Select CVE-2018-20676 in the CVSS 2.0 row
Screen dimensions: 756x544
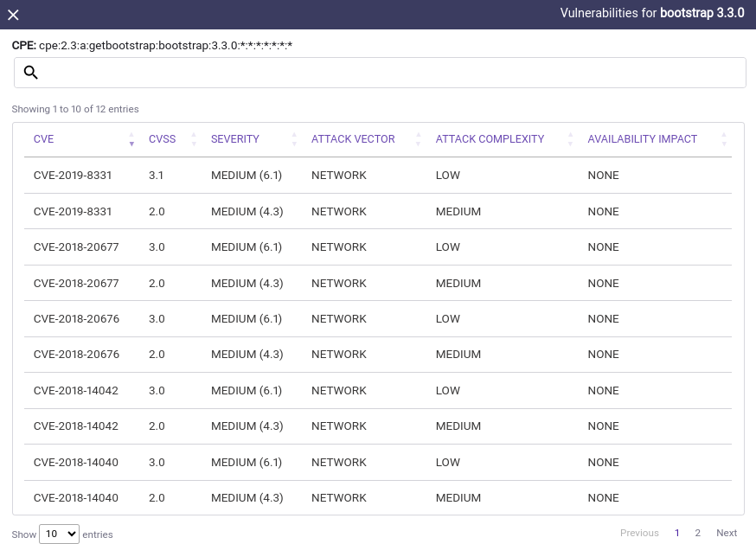[x=76, y=354]
